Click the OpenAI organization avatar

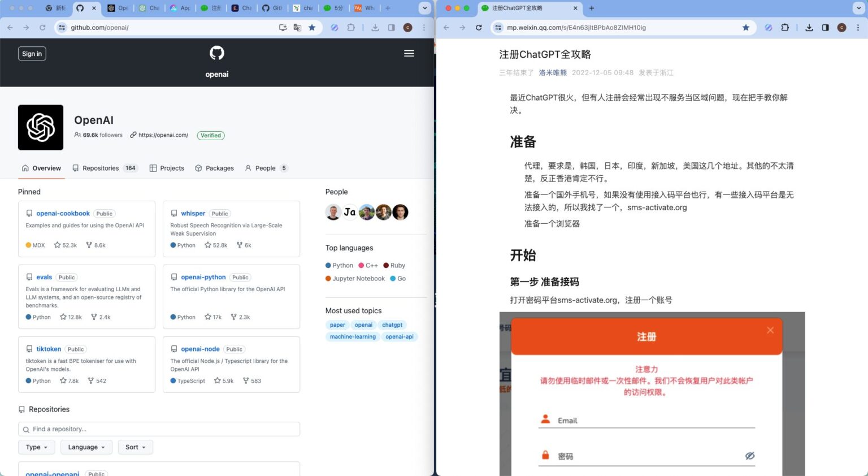point(40,127)
